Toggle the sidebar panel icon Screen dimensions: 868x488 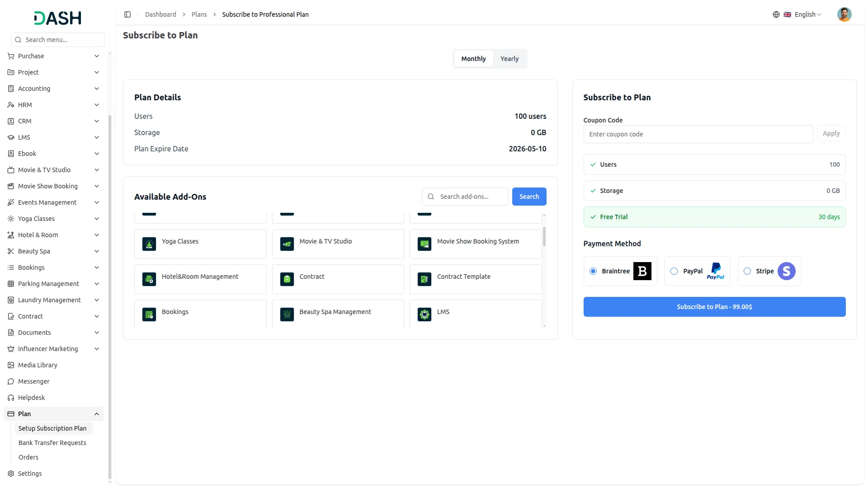pyautogui.click(x=127, y=14)
